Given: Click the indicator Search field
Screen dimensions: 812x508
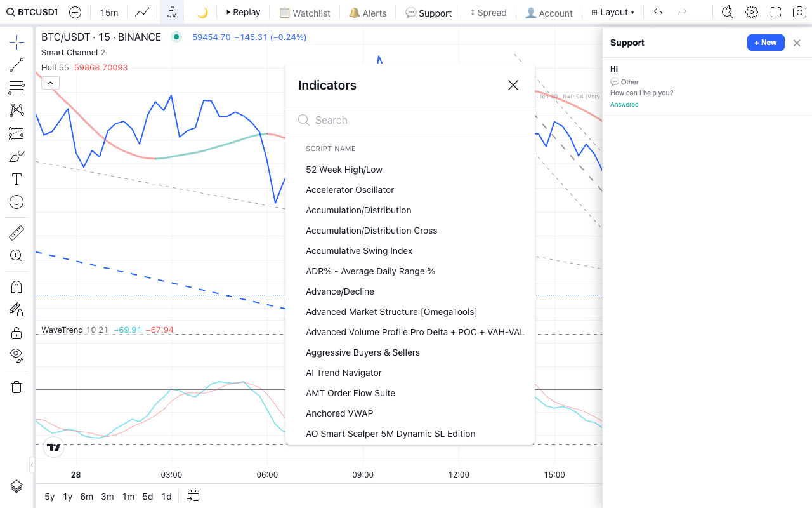Looking at the screenshot, I should (410, 120).
